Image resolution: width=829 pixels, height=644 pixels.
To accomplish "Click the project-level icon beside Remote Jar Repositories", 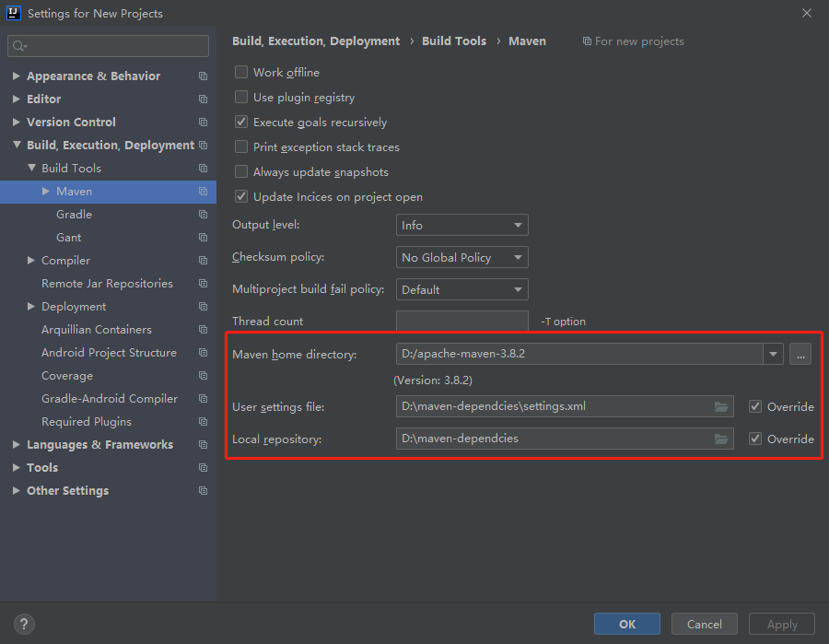I will (203, 284).
